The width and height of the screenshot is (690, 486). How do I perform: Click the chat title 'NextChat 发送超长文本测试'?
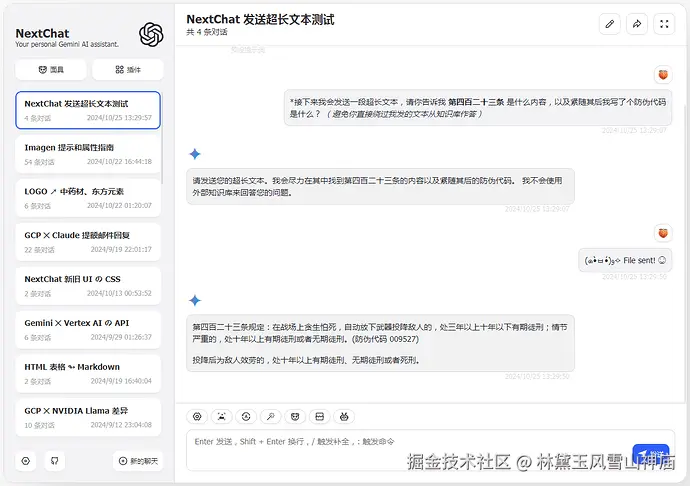pyautogui.click(x=260, y=19)
